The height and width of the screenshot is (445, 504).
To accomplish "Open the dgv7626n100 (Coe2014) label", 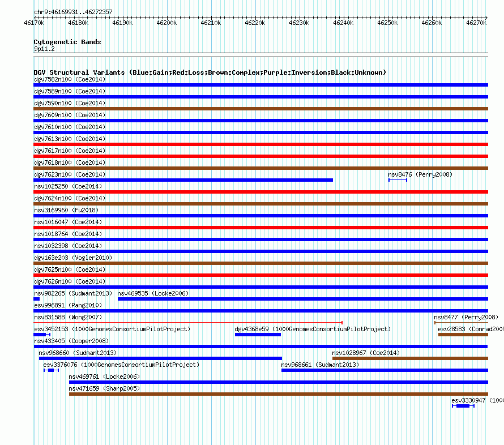I will 70,281.
